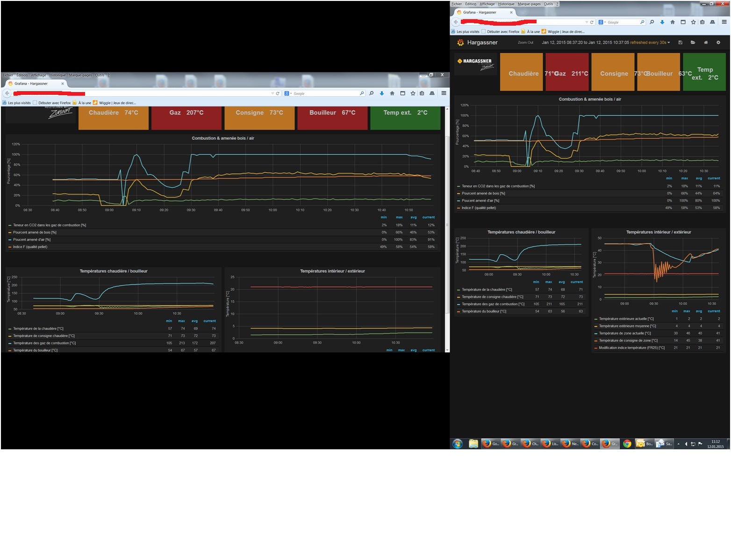Click the Windows Start button

[458, 444]
